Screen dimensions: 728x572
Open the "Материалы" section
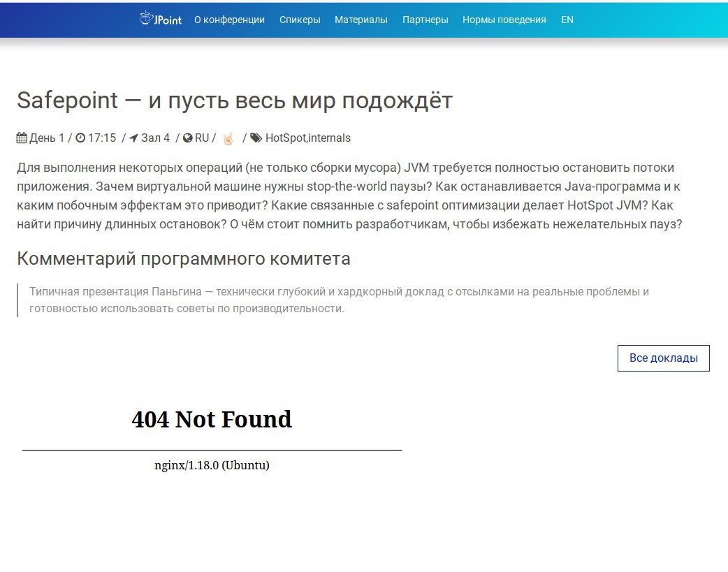click(x=361, y=20)
